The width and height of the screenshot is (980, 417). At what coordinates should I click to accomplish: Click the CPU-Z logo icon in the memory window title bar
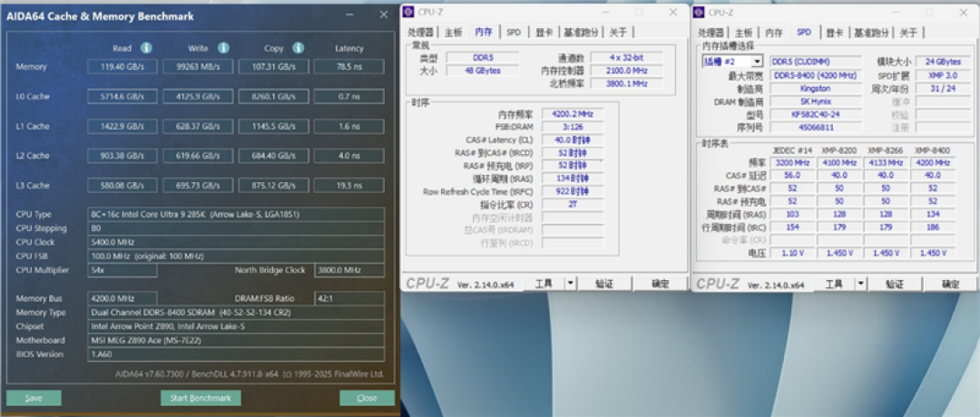point(408,12)
